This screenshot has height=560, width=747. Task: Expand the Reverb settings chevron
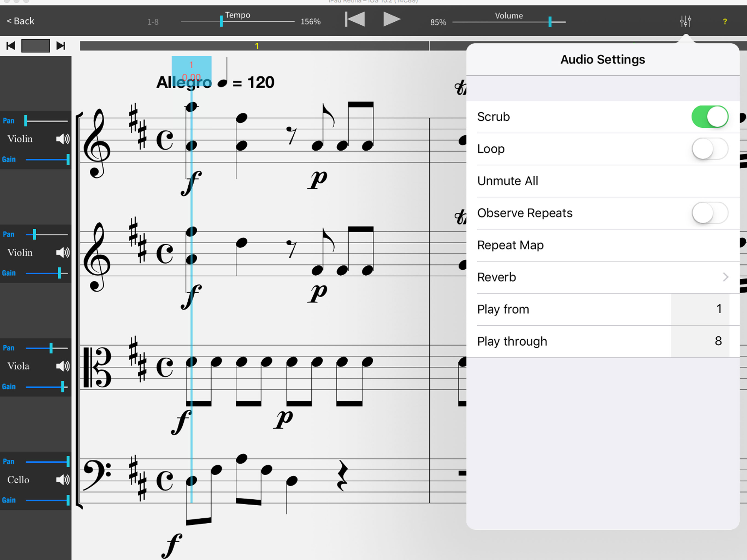[725, 277]
